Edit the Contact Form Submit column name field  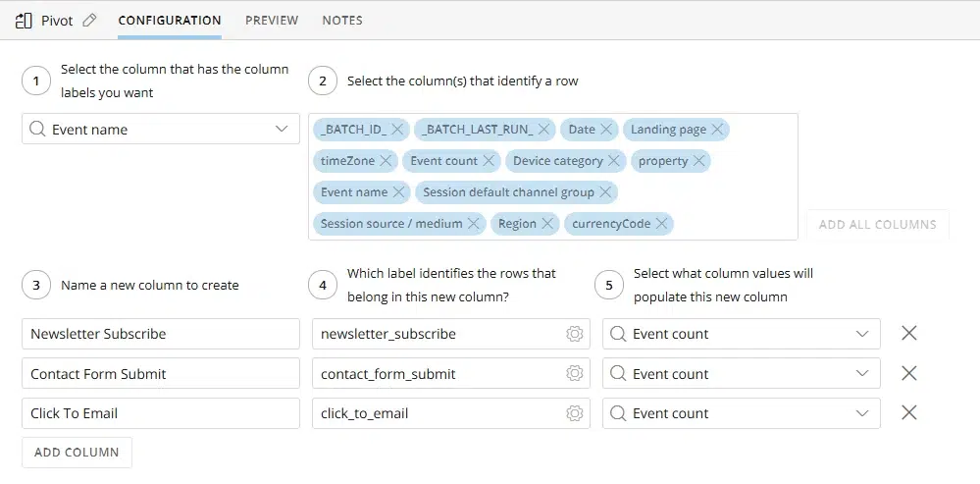pyautogui.click(x=161, y=374)
